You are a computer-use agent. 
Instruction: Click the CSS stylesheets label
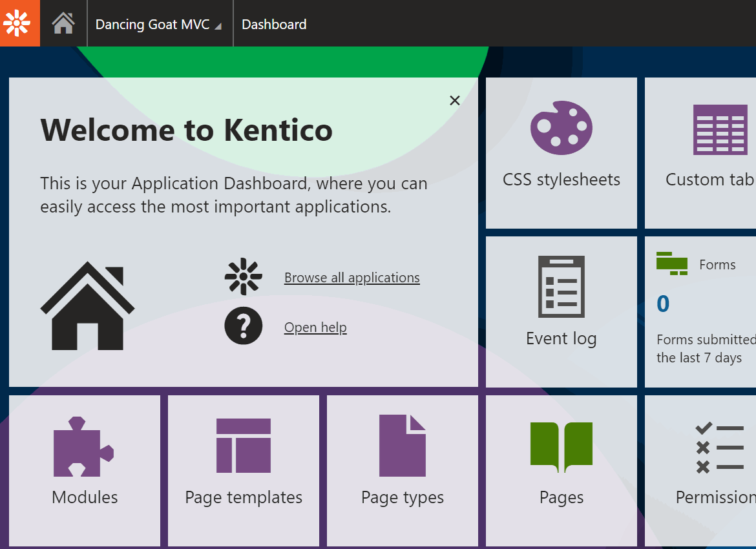pos(562,180)
